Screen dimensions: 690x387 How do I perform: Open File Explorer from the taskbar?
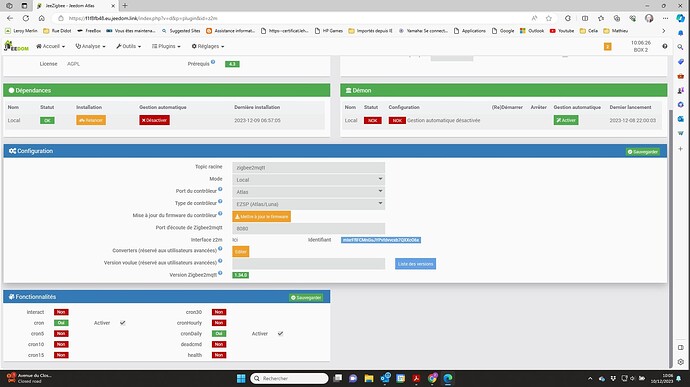click(x=369, y=378)
